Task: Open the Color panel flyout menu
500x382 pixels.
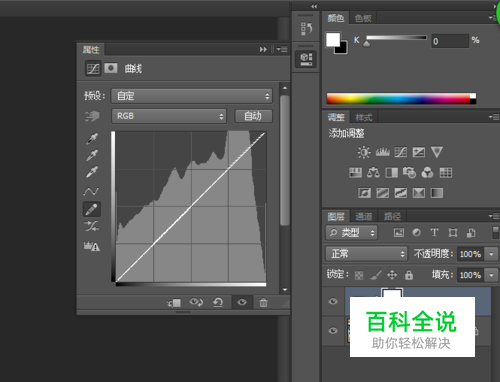Action: tap(494, 18)
